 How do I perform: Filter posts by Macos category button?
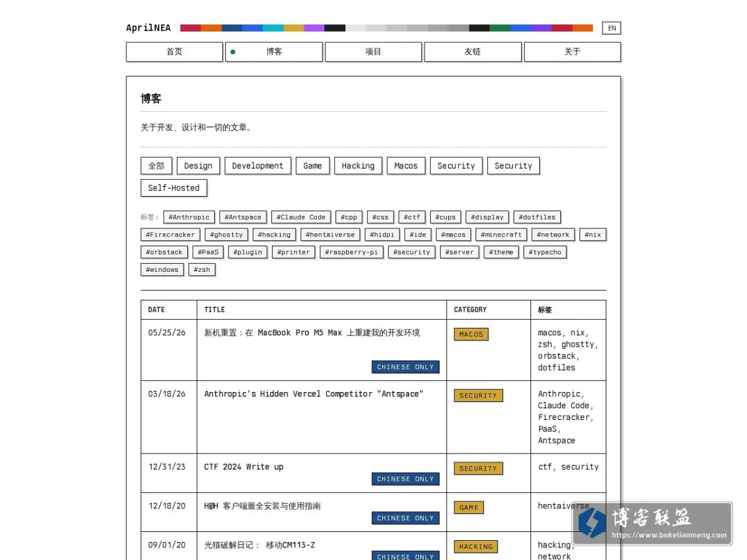406,166
